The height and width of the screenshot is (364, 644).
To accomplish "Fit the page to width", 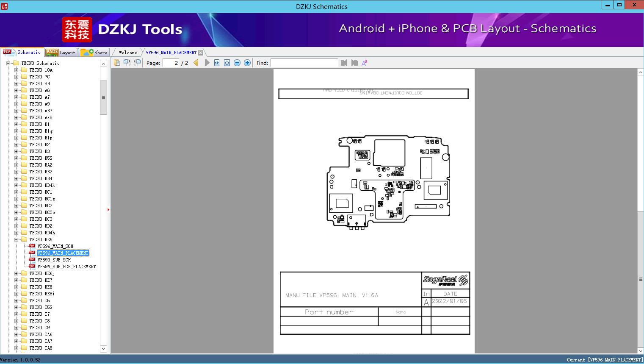I will (x=217, y=63).
